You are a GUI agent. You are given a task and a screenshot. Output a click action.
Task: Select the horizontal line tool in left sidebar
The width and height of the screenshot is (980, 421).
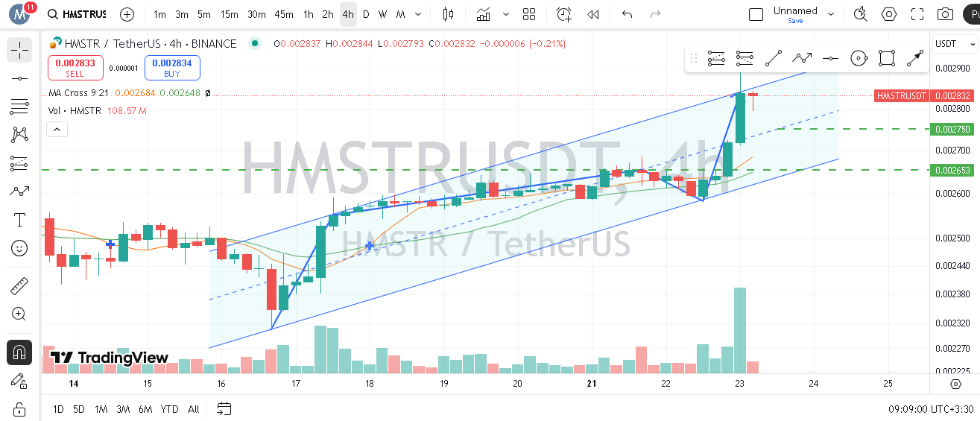[19, 78]
